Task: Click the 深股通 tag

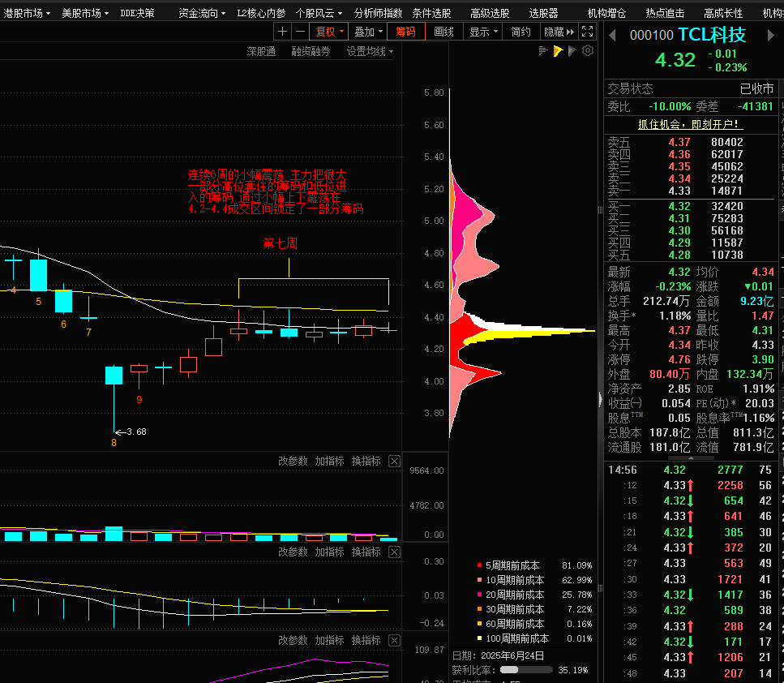Action: pos(261,51)
